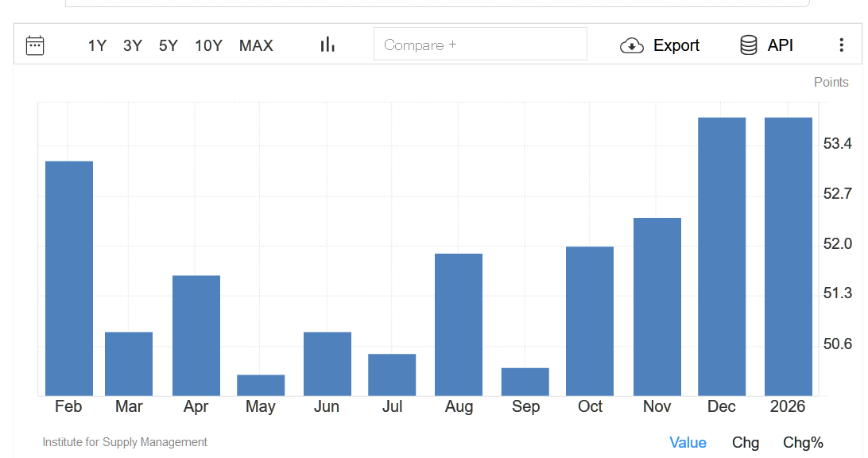Screen dimensions: 868x458
Task: Click the API text label
Action: pyautogui.click(x=781, y=45)
